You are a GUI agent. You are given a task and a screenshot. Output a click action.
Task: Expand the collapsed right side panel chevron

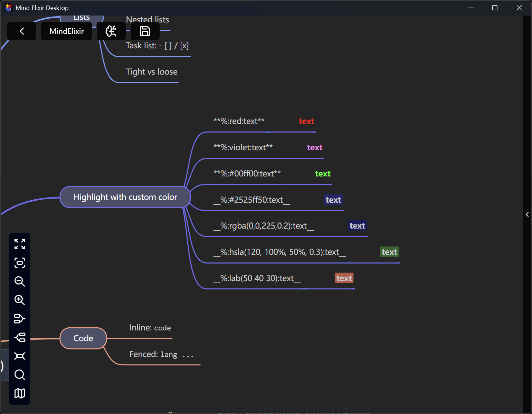coord(527,214)
